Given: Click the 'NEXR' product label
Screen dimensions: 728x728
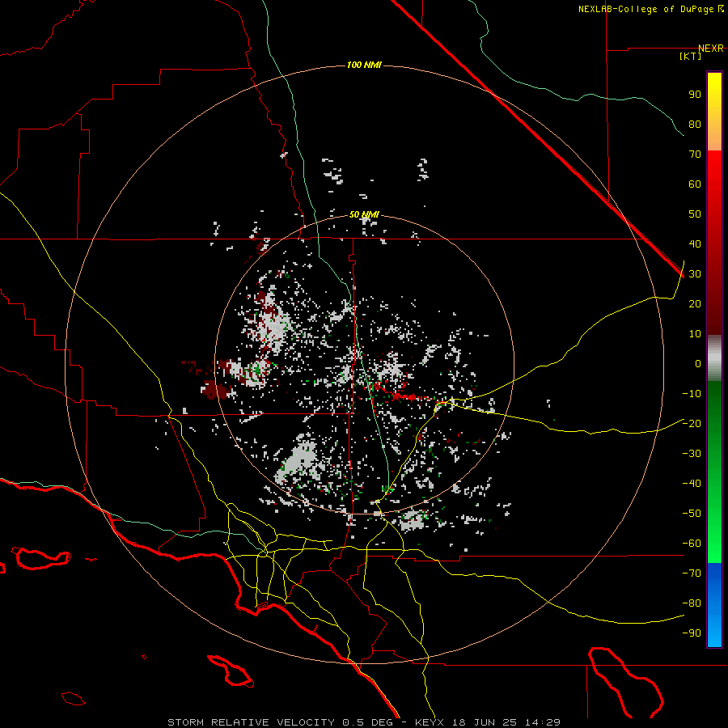Looking at the screenshot, I should [711, 49].
